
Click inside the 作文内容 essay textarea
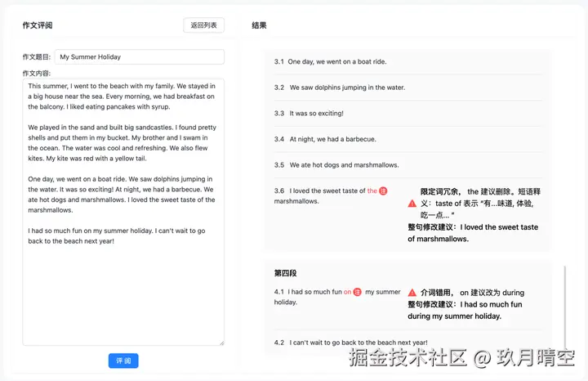click(x=123, y=212)
